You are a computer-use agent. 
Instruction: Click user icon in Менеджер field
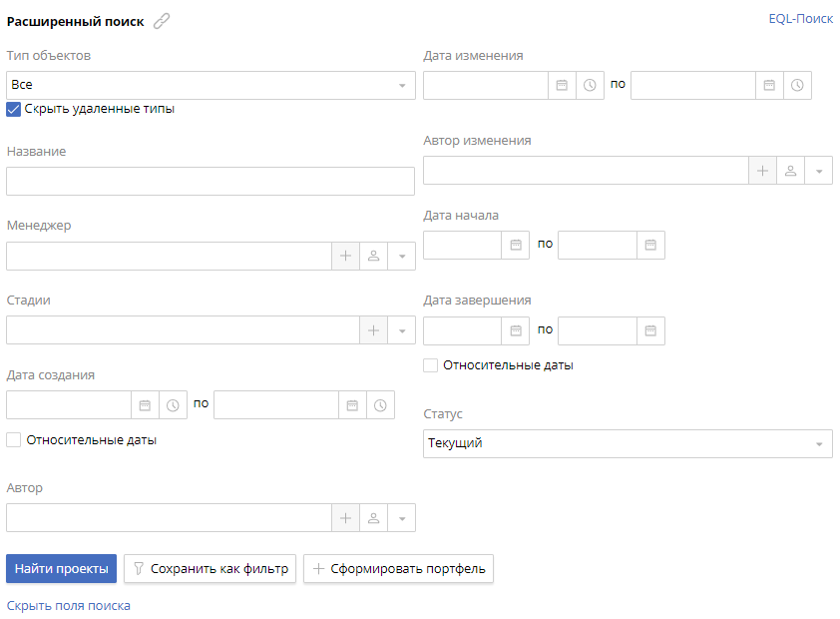point(374,257)
